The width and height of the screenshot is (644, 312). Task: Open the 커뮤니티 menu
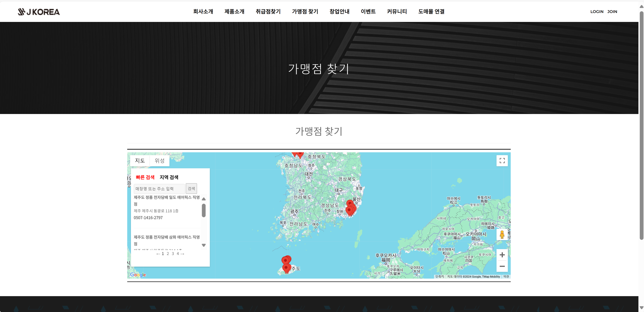pyautogui.click(x=397, y=11)
